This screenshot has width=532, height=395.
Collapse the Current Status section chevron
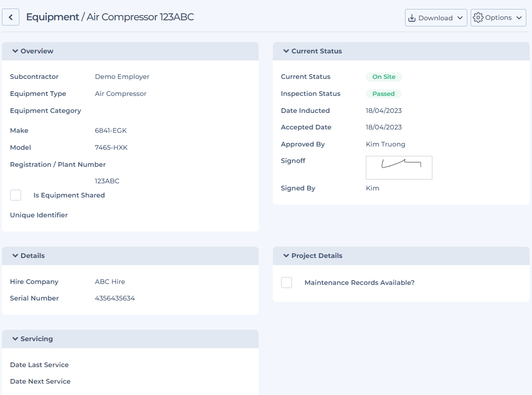pos(286,51)
